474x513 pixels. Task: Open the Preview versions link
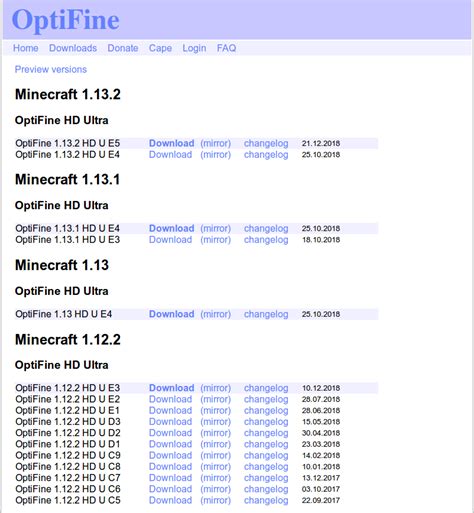tap(51, 69)
